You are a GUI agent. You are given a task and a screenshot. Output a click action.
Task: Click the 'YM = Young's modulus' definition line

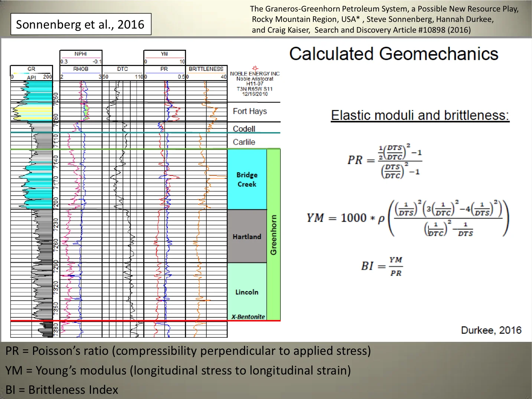pyautogui.click(x=178, y=370)
